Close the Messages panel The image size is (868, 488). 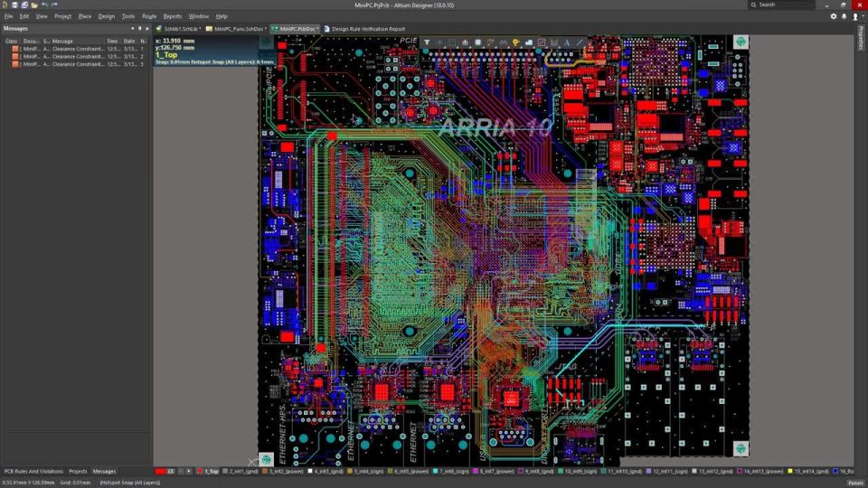[x=146, y=28]
